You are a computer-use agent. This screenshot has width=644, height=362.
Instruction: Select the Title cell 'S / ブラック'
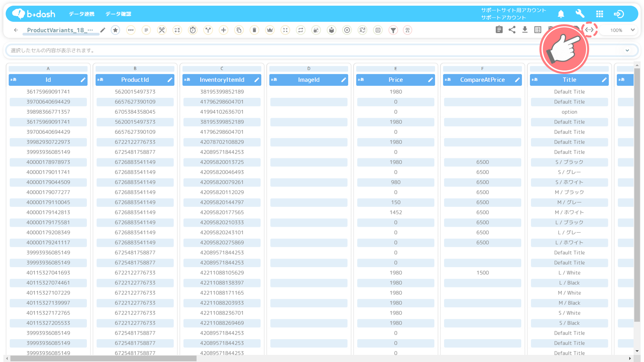tap(569, 162)
